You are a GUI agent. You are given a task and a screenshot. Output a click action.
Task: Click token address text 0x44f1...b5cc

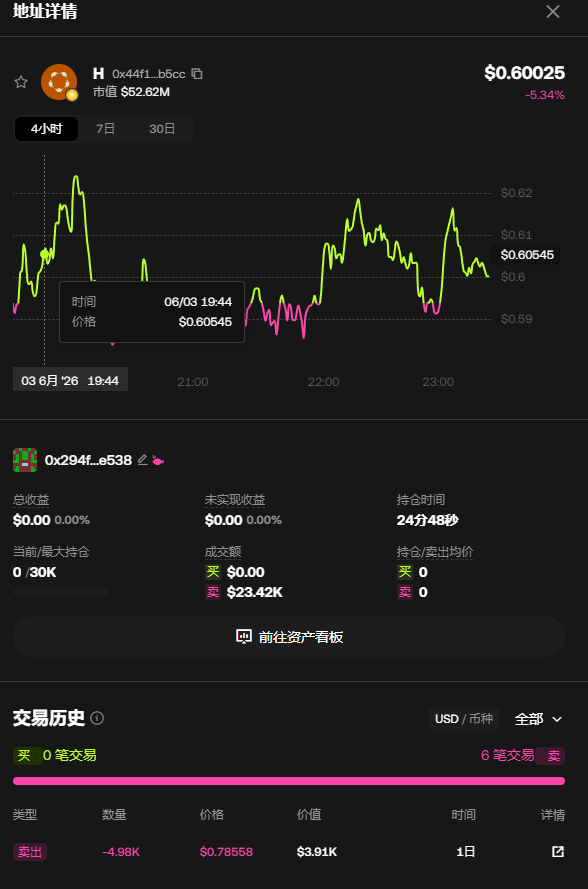(149, 74)
